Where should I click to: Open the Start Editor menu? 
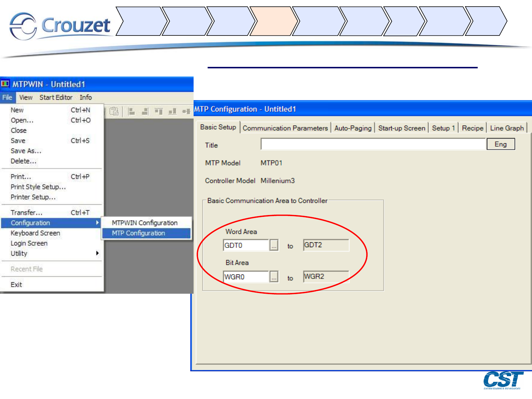pos(56,98)
